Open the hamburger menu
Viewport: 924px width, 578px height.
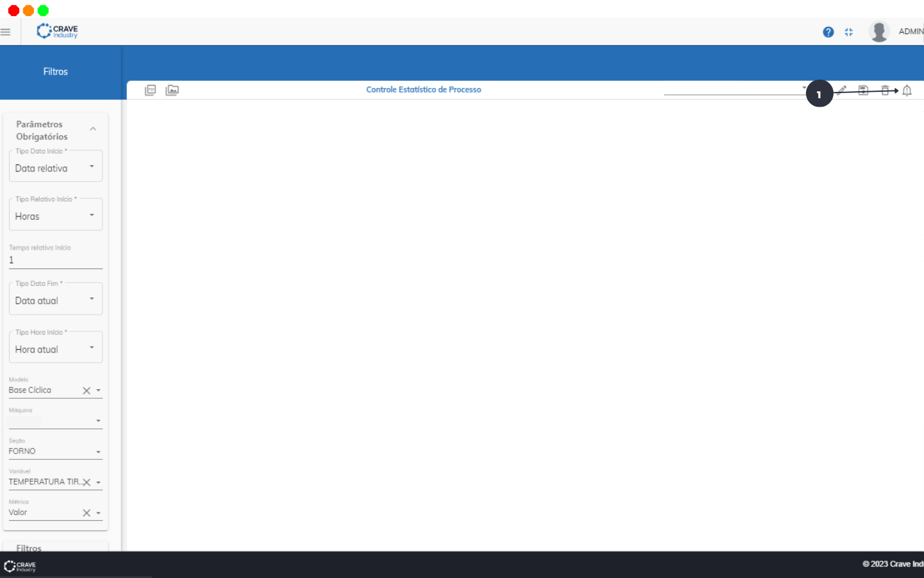pos(5,32)
